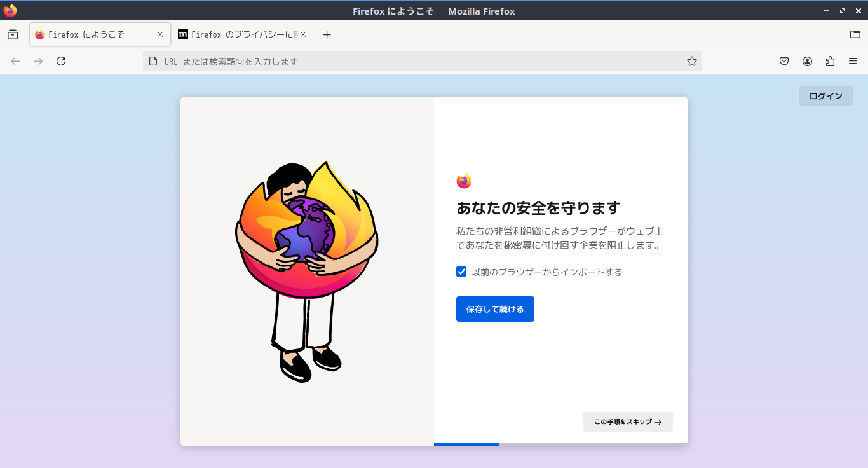Bookmark this page with the star
The width and height of the screenshot is (868, 468).
(692, 61)
